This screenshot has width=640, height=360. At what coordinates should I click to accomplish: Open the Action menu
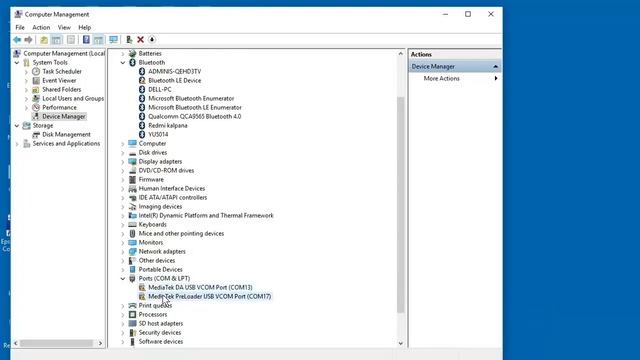pyautogui.click(x=41, y=27)
